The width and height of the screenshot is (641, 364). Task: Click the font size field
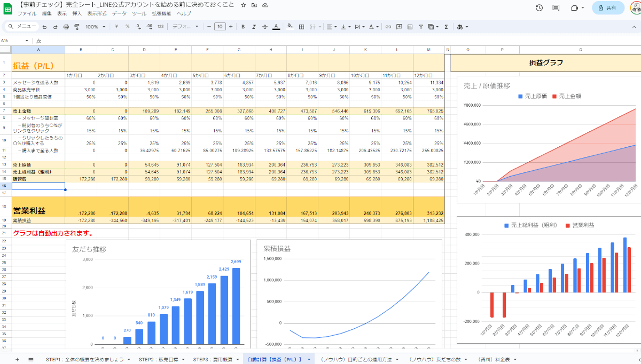click(x=220, y=27)
